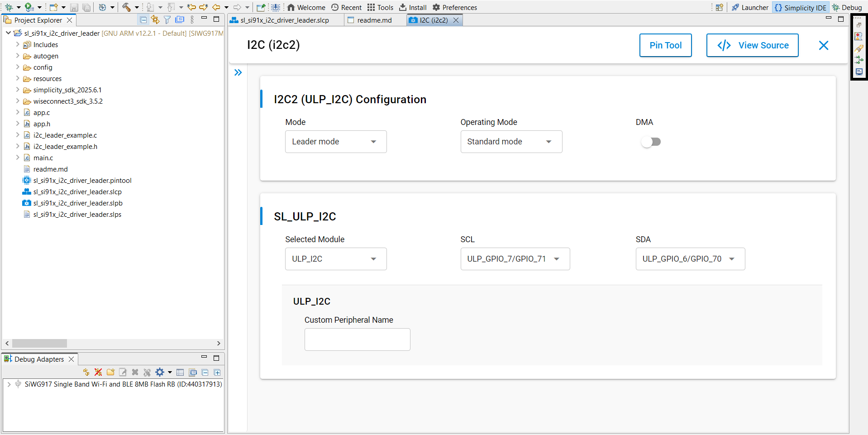Click the Pin Tool button
868x435 pixels.
pos(665,45)
